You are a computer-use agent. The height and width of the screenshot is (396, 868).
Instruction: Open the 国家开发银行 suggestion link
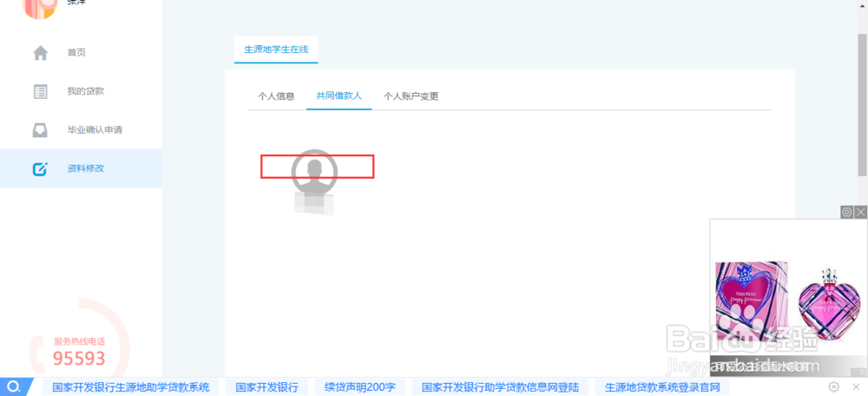click(266, 387)
